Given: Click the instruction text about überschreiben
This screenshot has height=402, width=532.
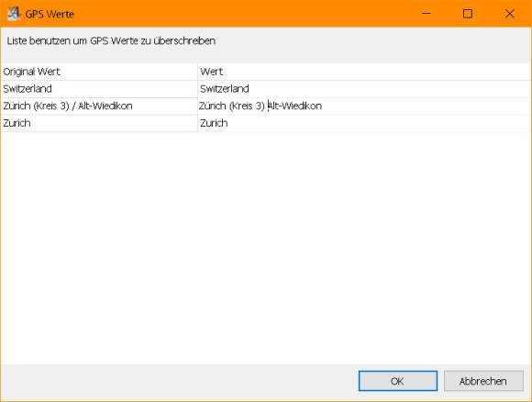Looking at the screenshot, I should pyautogui.click(x=111, y=40).
